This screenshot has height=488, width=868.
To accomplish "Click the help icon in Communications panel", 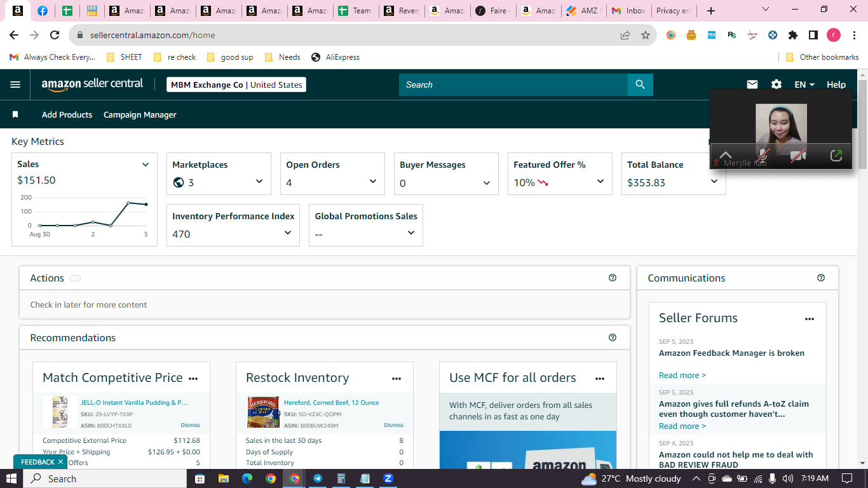I will (x=821, y=278).
